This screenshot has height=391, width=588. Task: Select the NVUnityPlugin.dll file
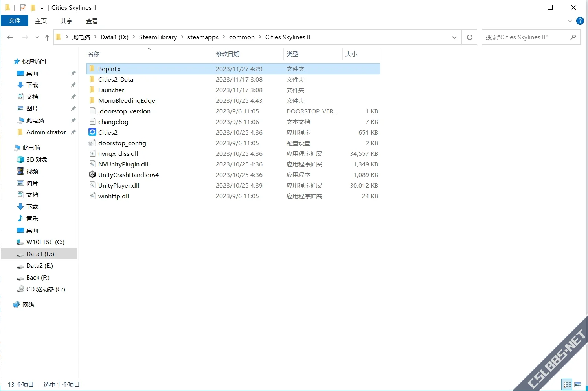point(123,164)
